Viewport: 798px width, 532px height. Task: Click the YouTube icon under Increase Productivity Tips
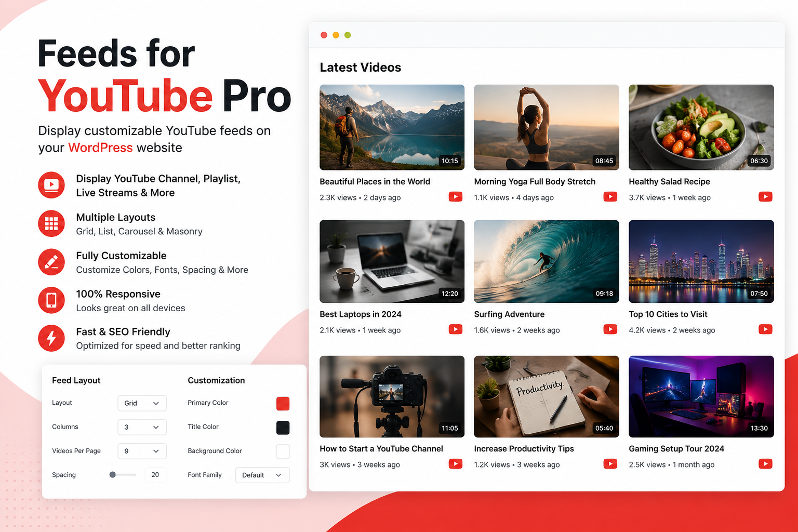pyautogui.click(x=610, y=464)
